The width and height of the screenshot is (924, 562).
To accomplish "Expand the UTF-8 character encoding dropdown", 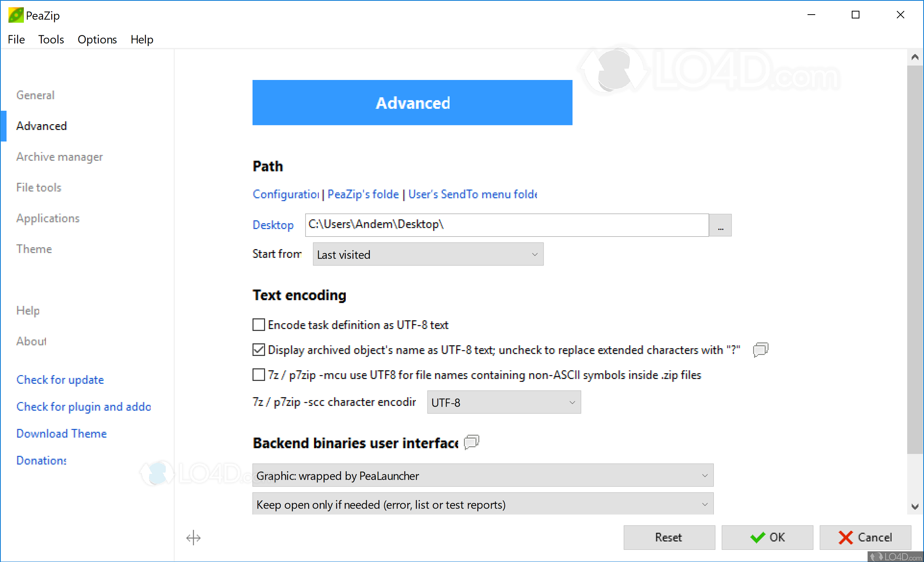I will [504, 402].
